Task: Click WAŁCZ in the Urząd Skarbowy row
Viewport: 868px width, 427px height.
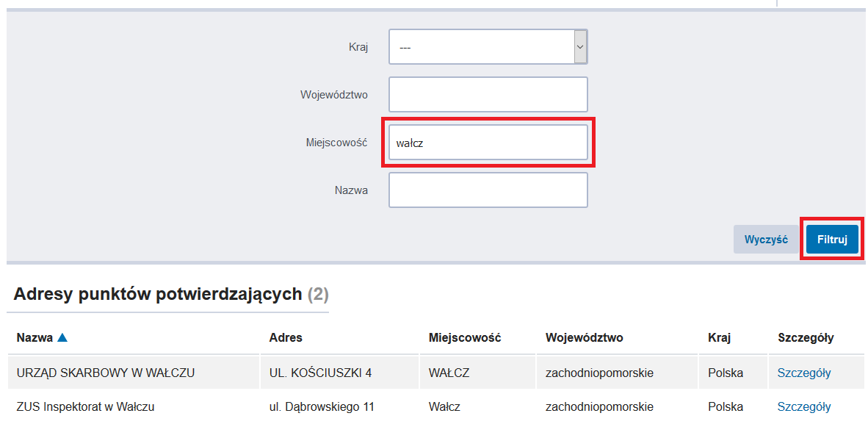Action: click(x=449, y=373)
